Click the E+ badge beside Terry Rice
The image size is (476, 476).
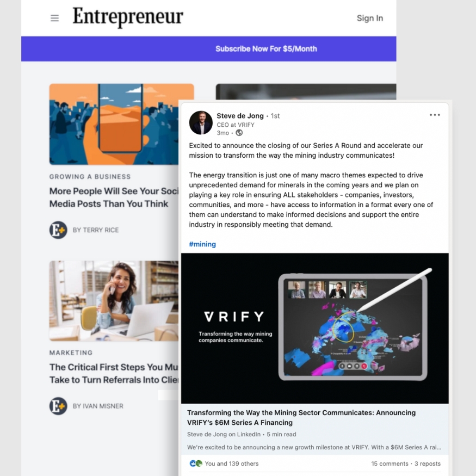[58, 230]
